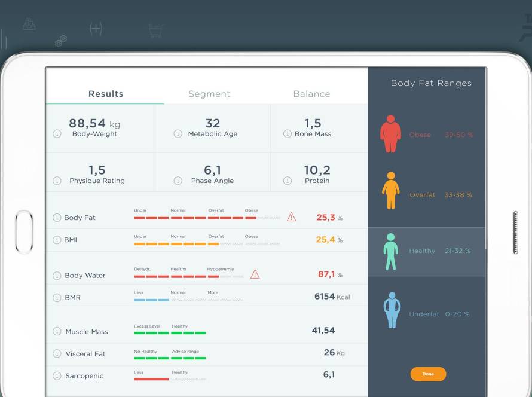Image resolution: width=532 pixels, height=397 pixels.
Task: Open the Metabolic Age info icon
Action: point(178,134)
